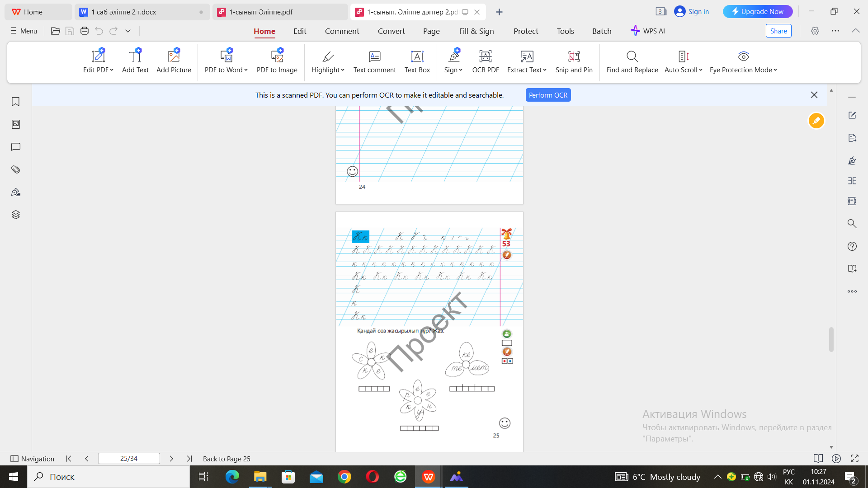This screenshot has width=868, height=488.
Task: Expand the Highlight dropdown arrow
Action: (343, 70)
